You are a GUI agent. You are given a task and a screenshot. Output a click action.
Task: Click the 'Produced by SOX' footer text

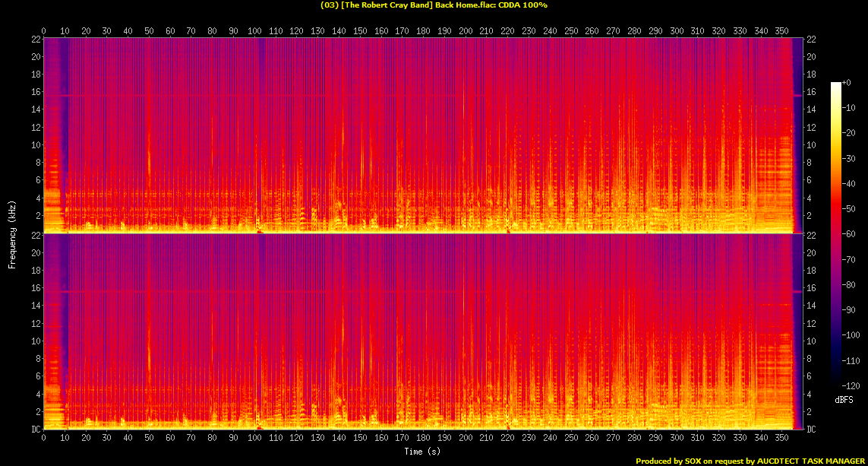[x=750, y=461]
